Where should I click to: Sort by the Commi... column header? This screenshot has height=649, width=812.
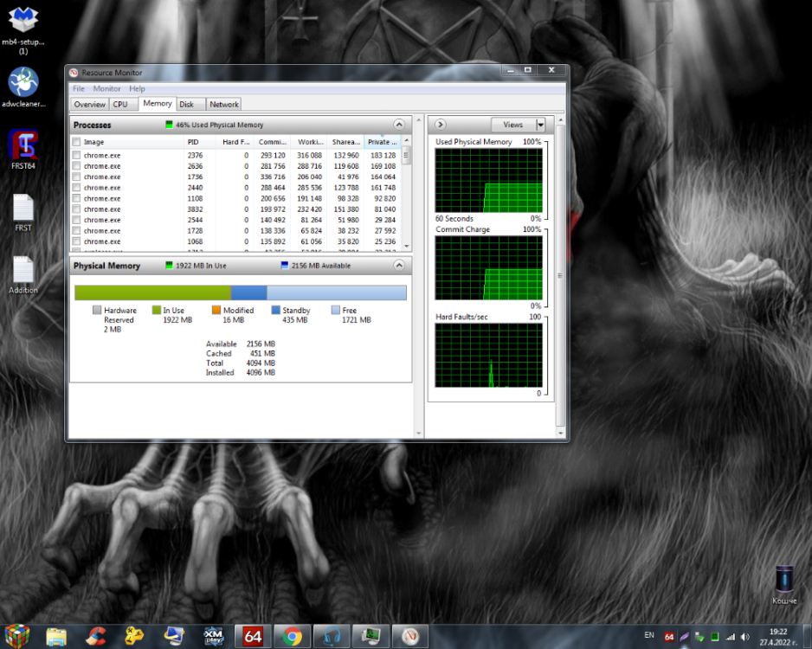coord(272,142)
